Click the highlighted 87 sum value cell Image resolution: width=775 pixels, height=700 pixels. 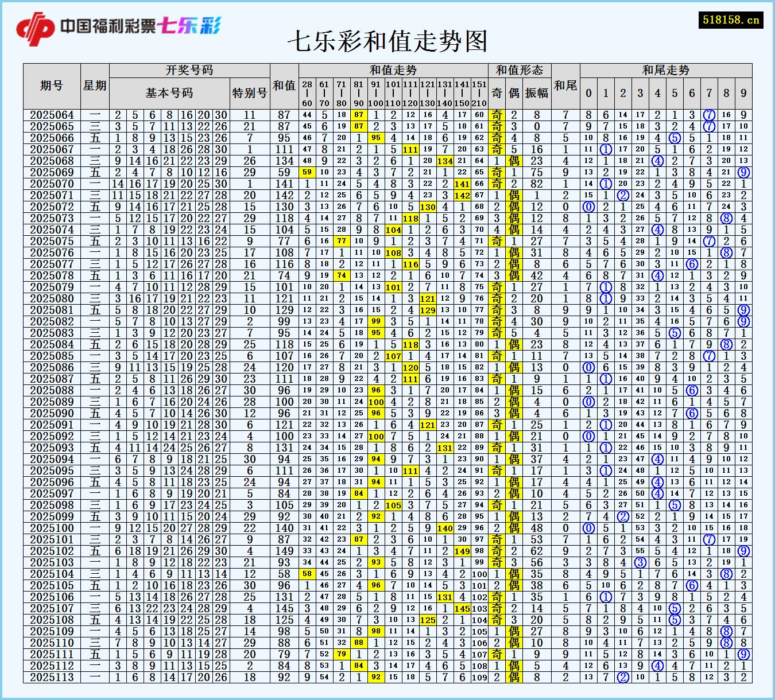point(360,114)
